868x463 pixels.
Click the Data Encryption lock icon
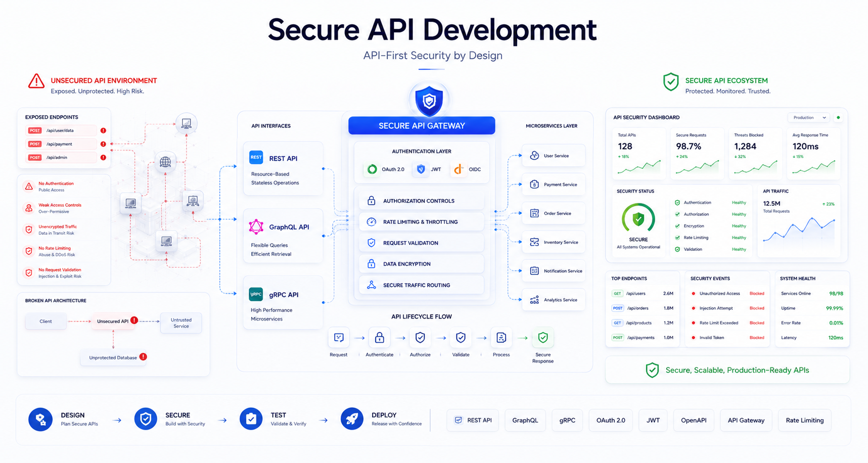pyautogui.click(x=371, y=264)
